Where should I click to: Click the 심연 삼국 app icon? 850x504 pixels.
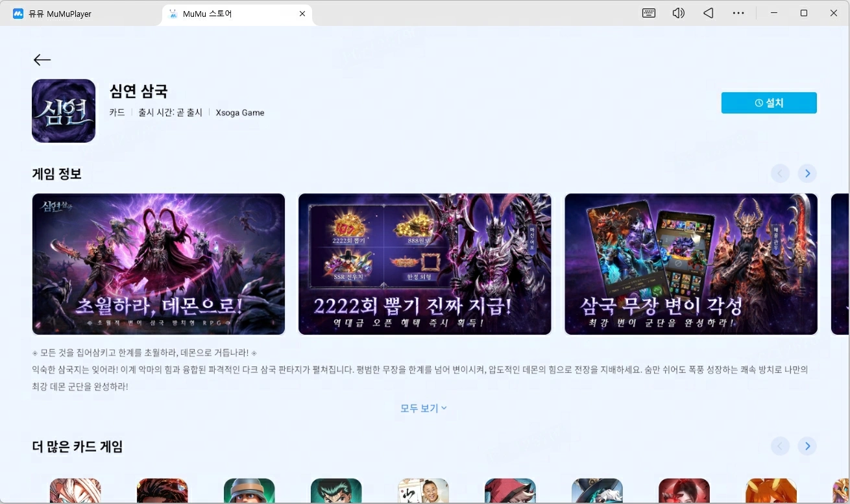coord(64,111)
